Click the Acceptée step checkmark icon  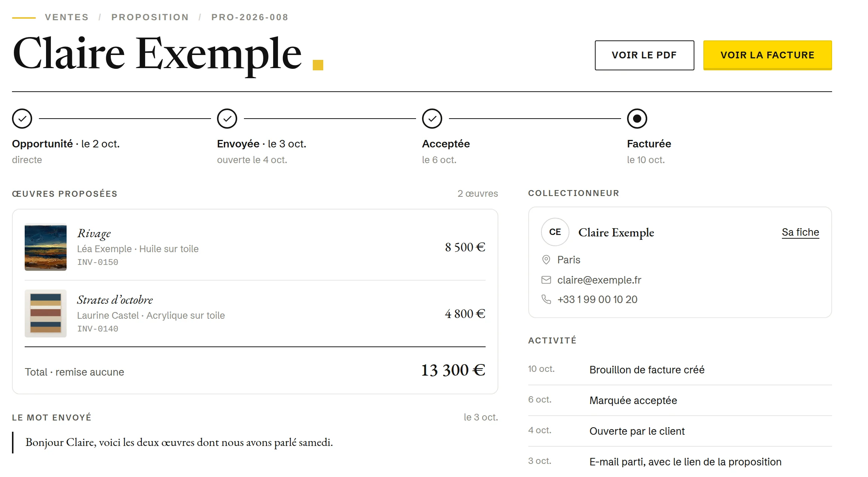(x=432, y=119)
